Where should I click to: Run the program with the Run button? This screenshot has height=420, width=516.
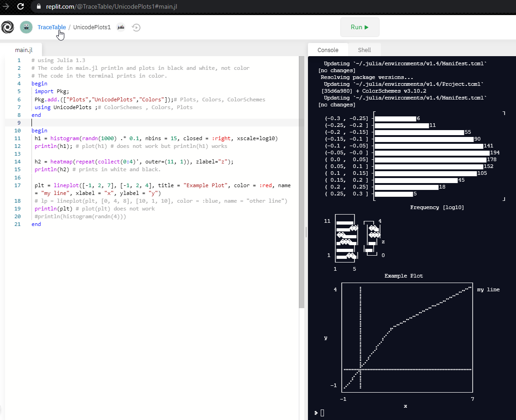360,27
